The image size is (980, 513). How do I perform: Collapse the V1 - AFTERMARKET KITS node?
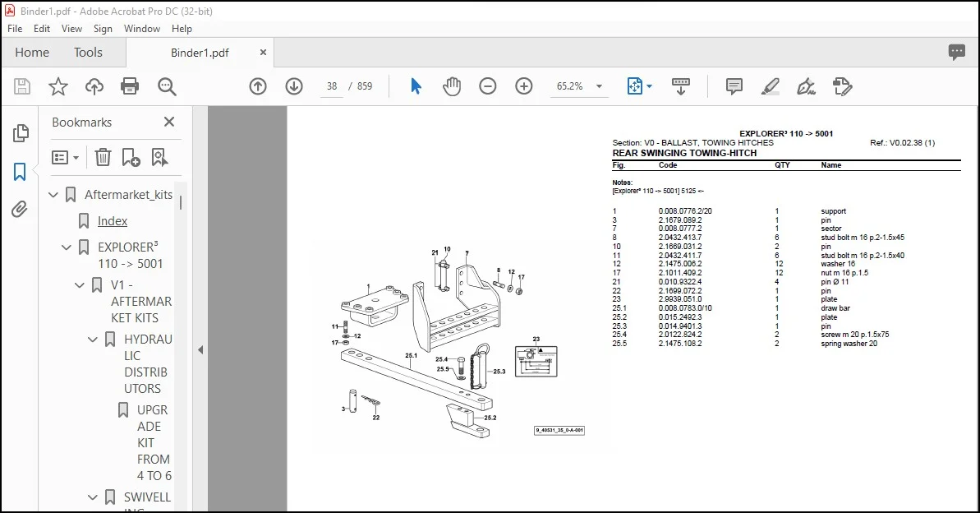tap(80, 284)
